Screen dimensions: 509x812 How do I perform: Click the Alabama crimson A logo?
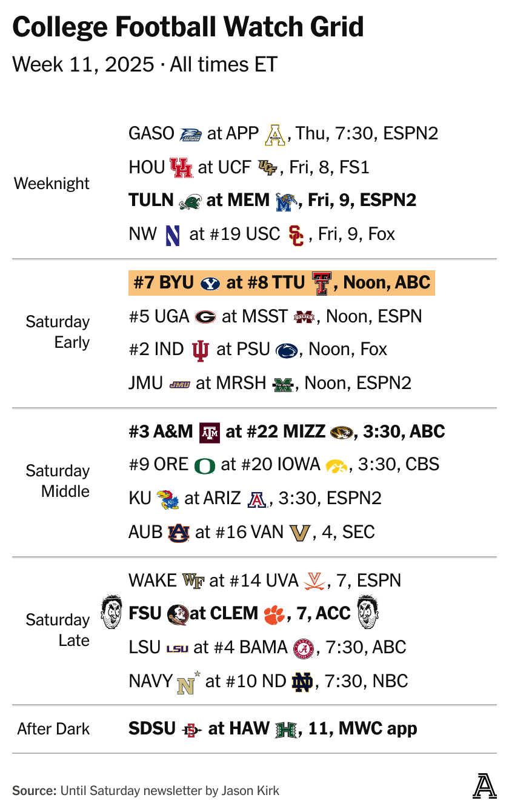[x=304, y=648]
